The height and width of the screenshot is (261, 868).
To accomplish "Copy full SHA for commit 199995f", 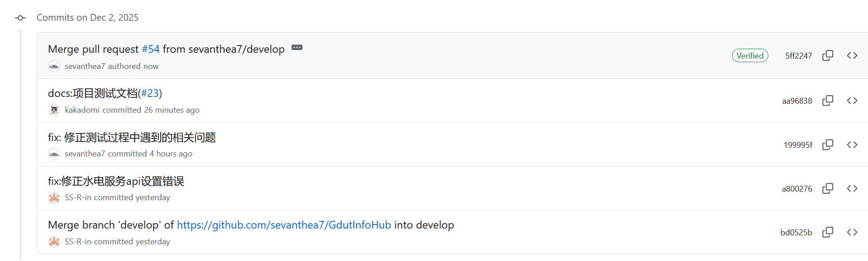I will click(x=827, y=145).
